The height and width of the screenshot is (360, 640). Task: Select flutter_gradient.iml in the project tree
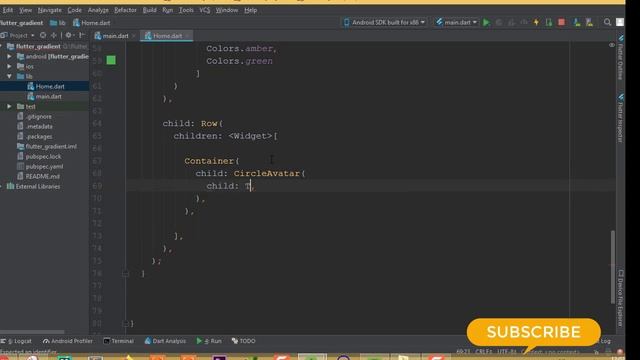(x=51, y=147)
